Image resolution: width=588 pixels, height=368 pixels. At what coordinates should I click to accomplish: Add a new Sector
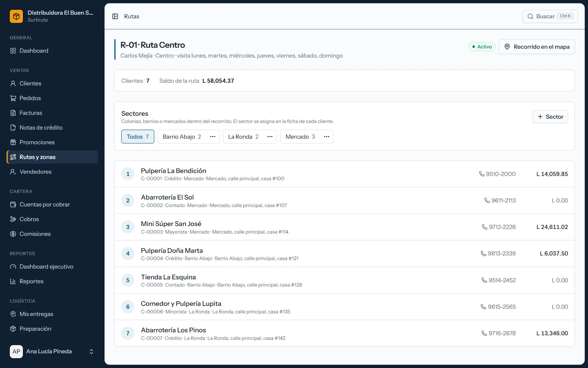550,117
